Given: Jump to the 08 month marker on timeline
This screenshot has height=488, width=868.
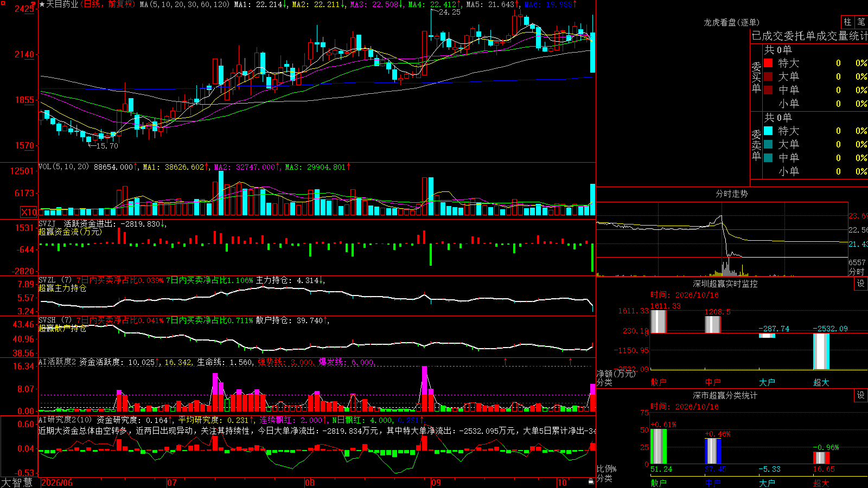Looking at the screenshot, I should [310, 483].
